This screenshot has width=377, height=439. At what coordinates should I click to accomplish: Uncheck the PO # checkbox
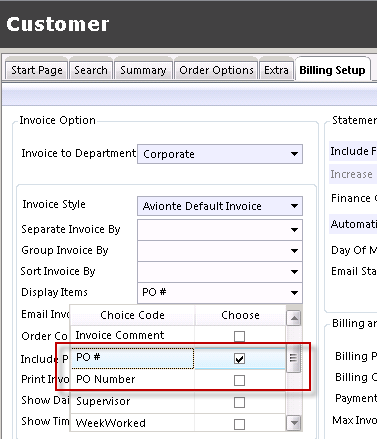pyautogui.click(x=239, y=359)
